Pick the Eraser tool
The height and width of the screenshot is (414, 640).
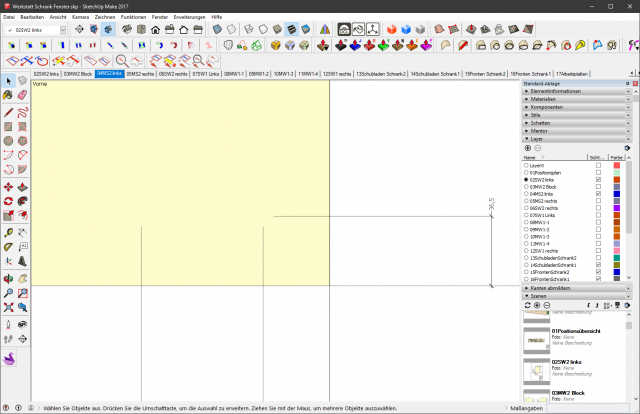pos(22,94)
